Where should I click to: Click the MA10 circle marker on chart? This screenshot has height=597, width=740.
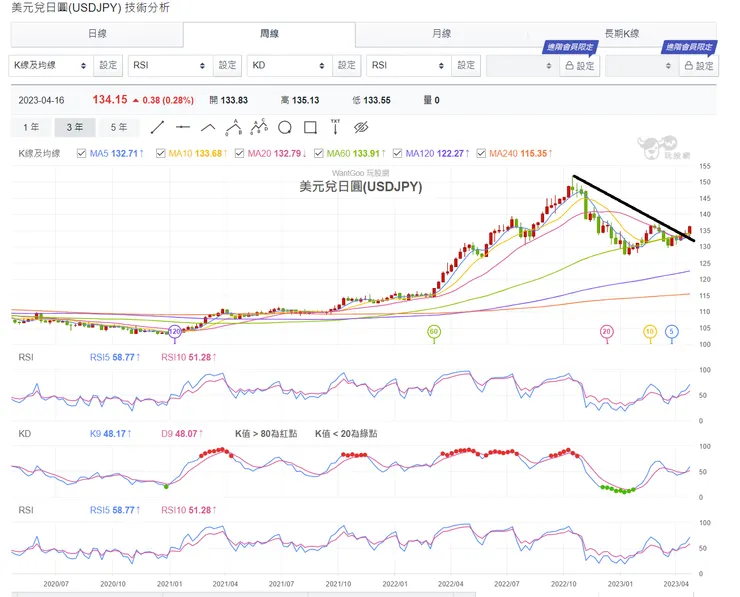[650, 331]
